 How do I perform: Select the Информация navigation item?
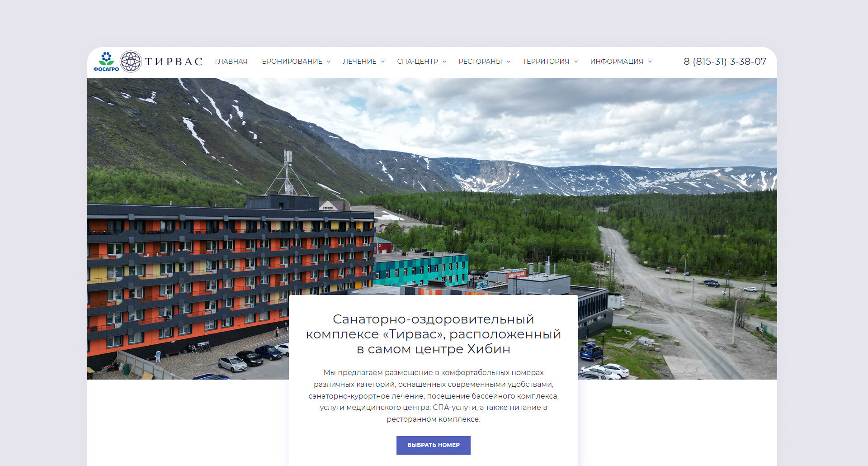click(x=617, y=62)
